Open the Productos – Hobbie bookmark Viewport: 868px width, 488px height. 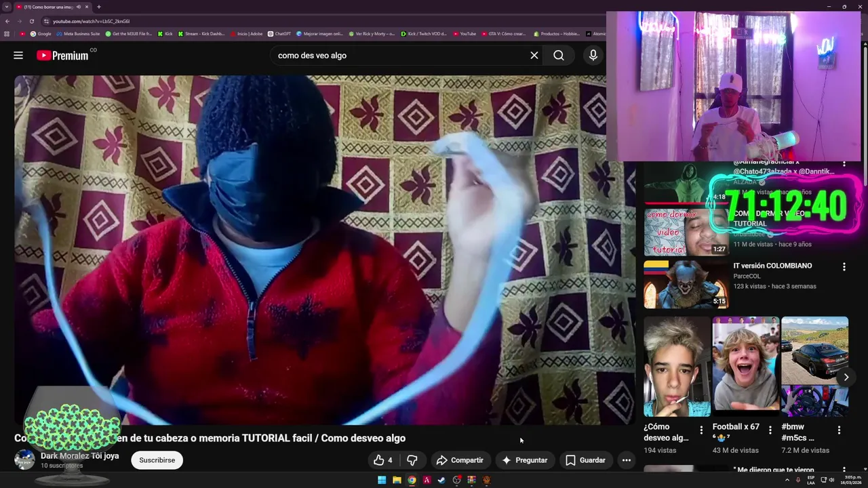pos(557,33)
